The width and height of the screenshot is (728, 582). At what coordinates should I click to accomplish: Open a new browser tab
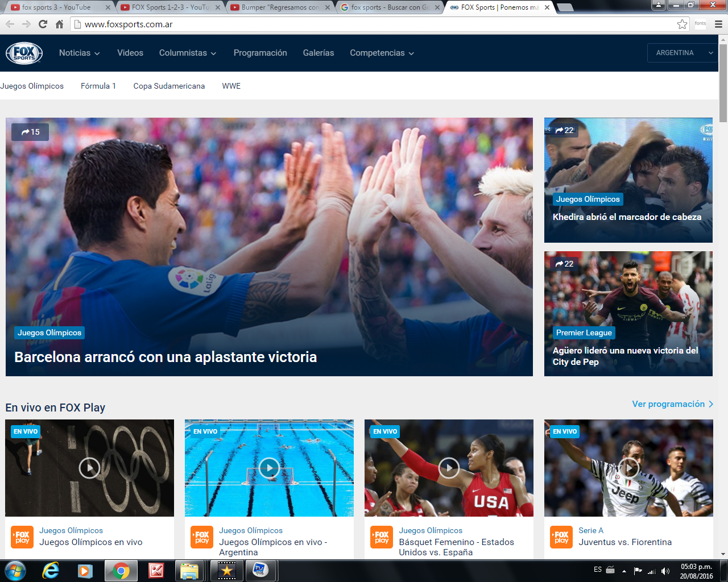point(565,7)
